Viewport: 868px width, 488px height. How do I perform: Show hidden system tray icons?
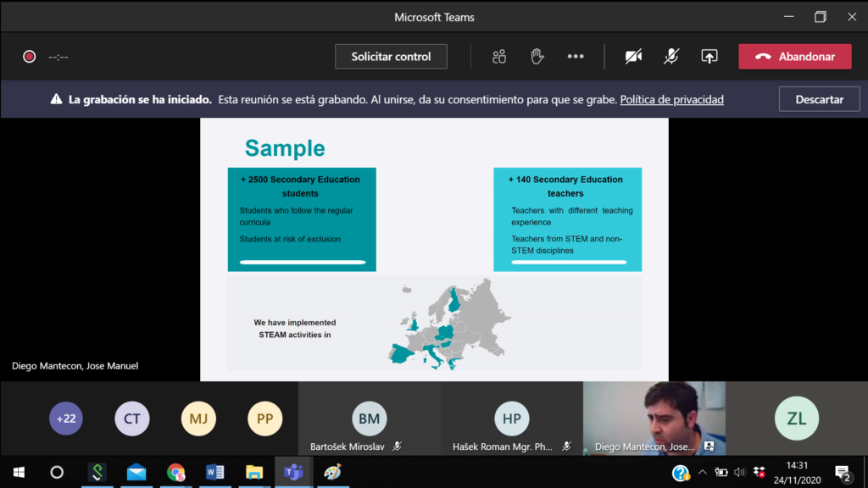pos(702,472)
